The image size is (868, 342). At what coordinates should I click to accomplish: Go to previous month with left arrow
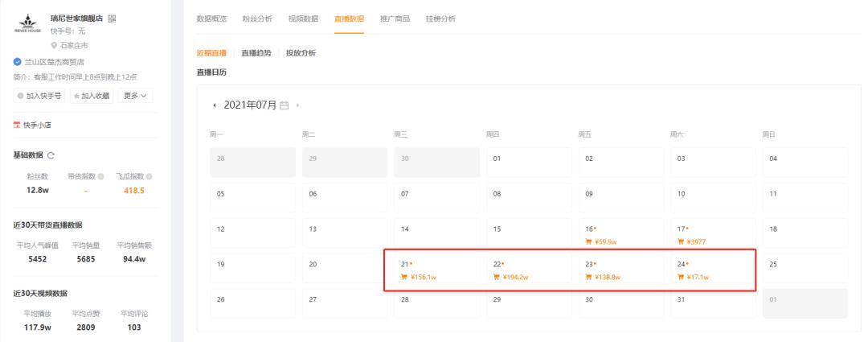215,106
